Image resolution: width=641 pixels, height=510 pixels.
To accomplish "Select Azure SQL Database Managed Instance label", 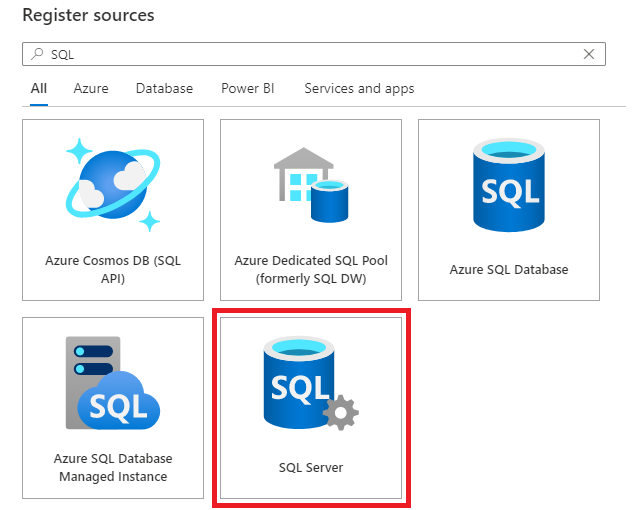I will (112, 467).
